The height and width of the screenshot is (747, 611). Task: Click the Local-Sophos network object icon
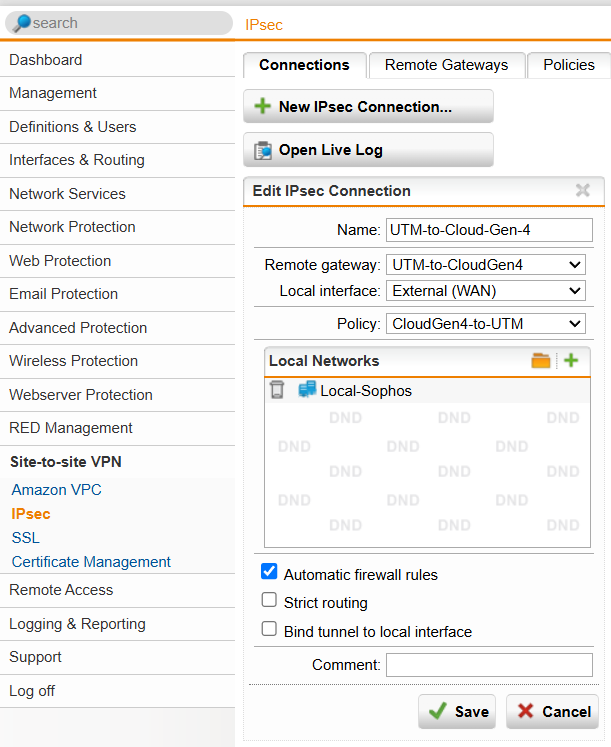tap(307, 390)
